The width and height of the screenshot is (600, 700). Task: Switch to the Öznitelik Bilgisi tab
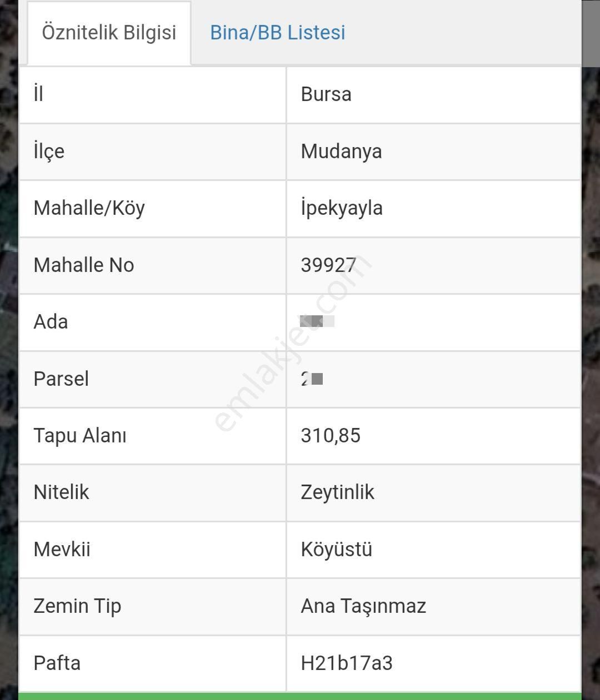[109, 33]
